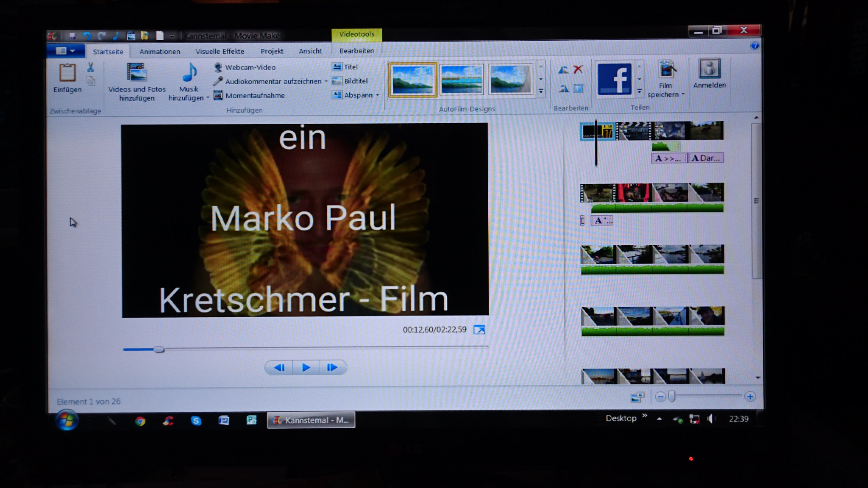The image size is (868, 488).
Task: Go to the Projekt tab
Action: click(272, 51)
